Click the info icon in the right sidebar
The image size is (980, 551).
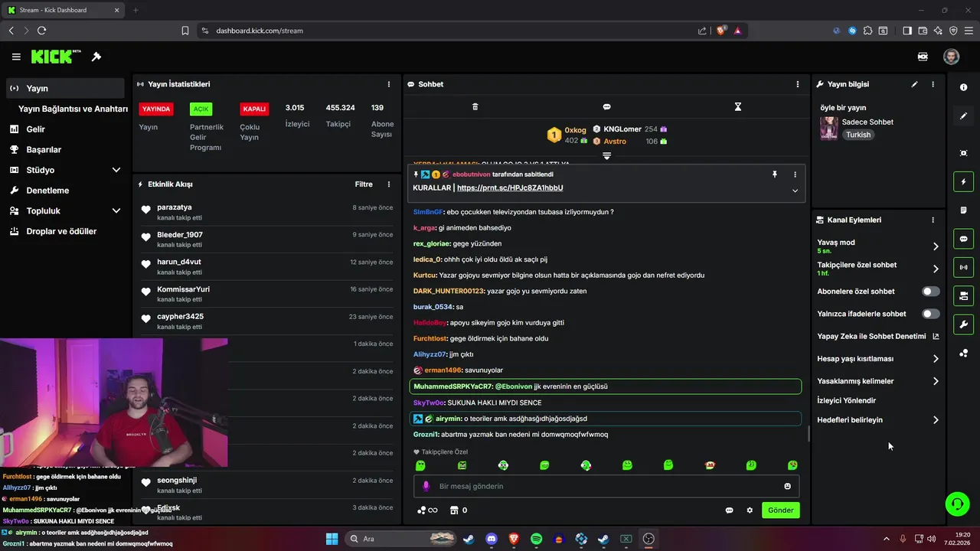(963, 87)
